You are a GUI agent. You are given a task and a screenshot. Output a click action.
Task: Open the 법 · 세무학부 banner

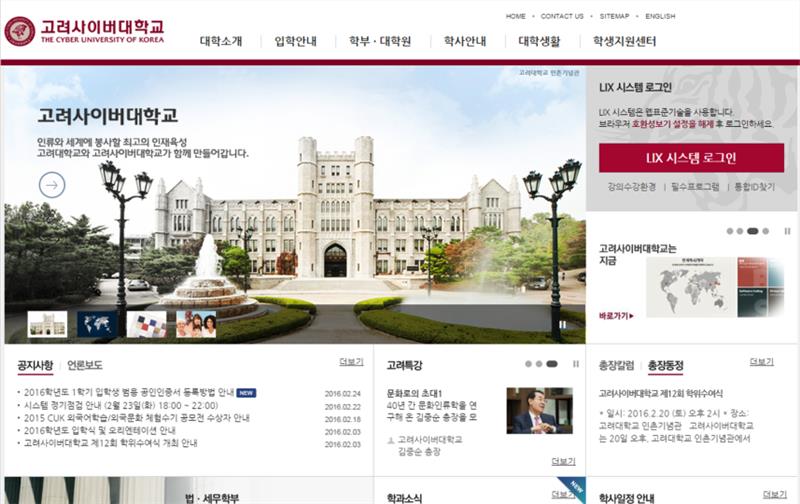click(189, 491)
